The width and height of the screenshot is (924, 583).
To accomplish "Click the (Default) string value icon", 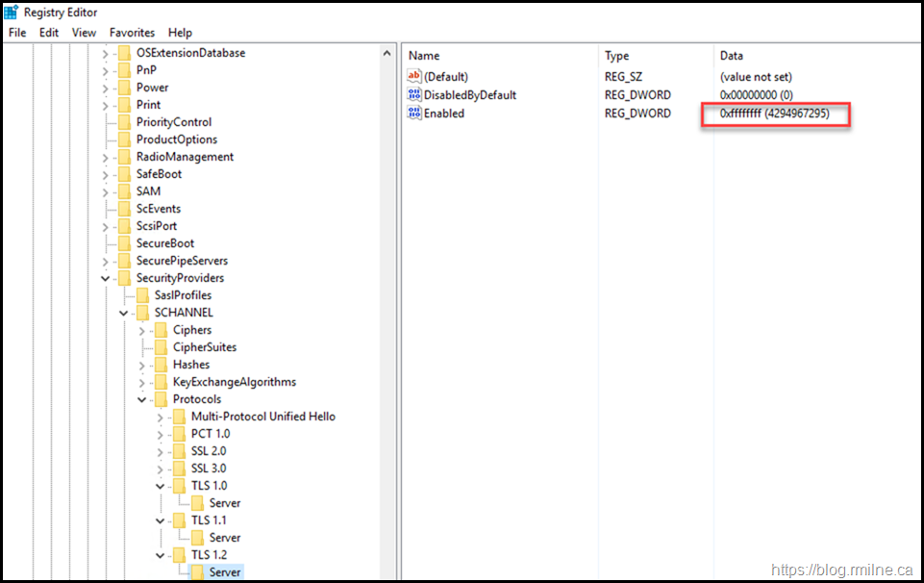I will tap(414, 77).
